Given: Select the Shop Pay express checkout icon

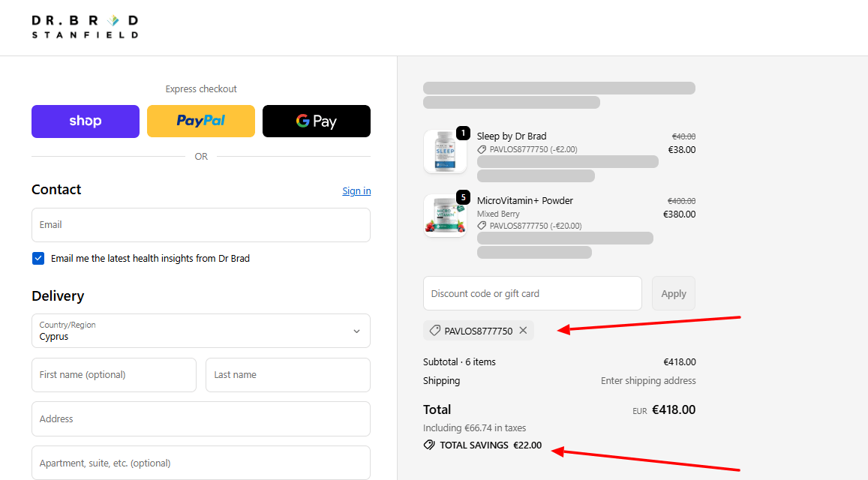Looking at the screenshot, I should 85,121.
